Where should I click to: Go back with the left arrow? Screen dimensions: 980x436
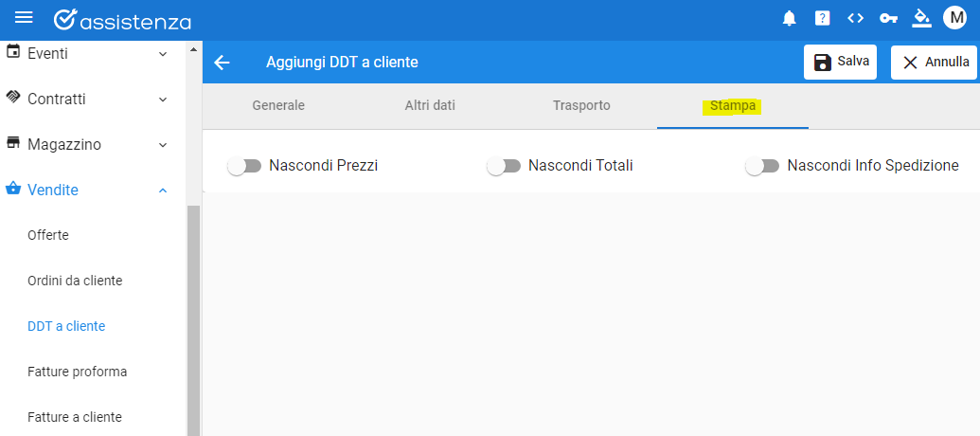[222, 63]
